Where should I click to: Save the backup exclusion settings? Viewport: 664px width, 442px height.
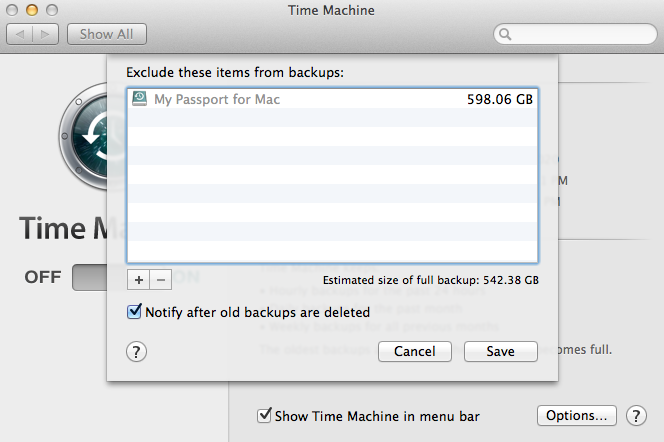tap(500, 351)
